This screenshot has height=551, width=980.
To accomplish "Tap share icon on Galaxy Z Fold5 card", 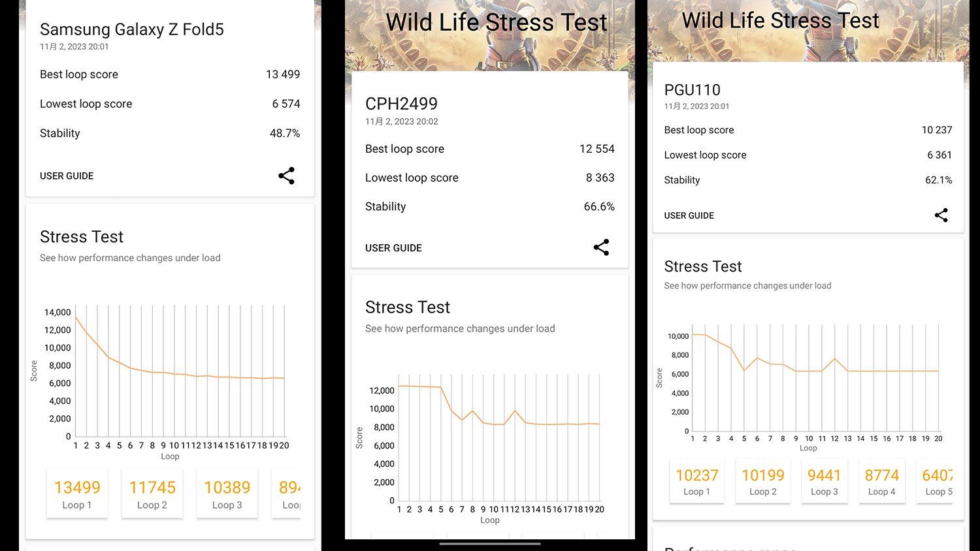I will click(x=286, y=176).
